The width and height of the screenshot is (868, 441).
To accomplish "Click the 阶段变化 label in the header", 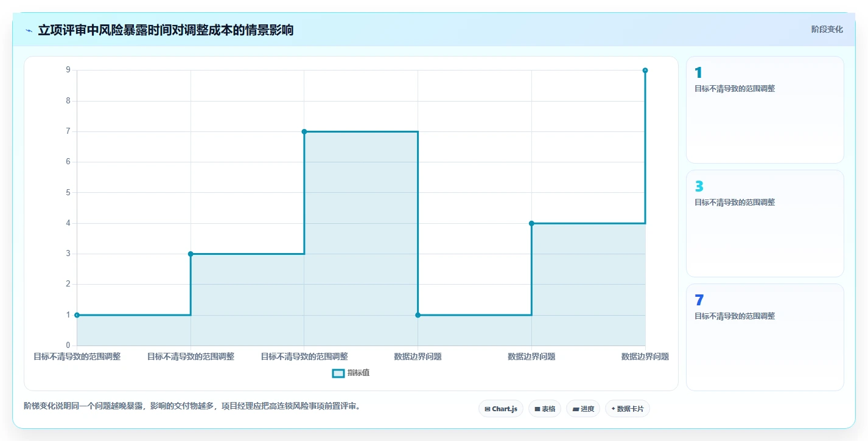I will coord(827,29).
